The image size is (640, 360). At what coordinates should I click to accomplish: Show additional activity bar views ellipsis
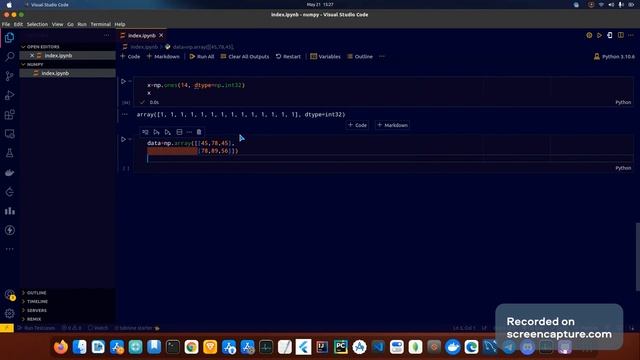tap(9, 249)
